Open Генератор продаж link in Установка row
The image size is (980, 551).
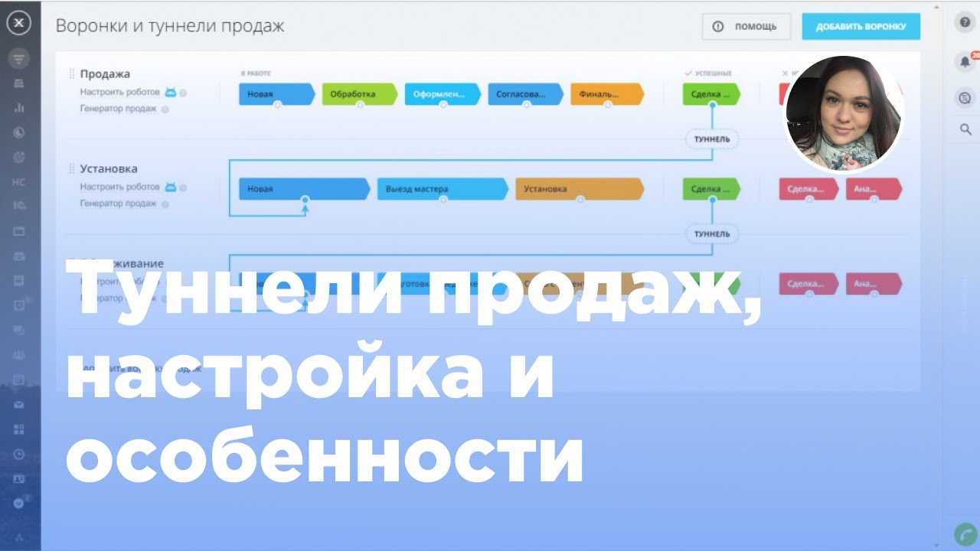point(119,204)
